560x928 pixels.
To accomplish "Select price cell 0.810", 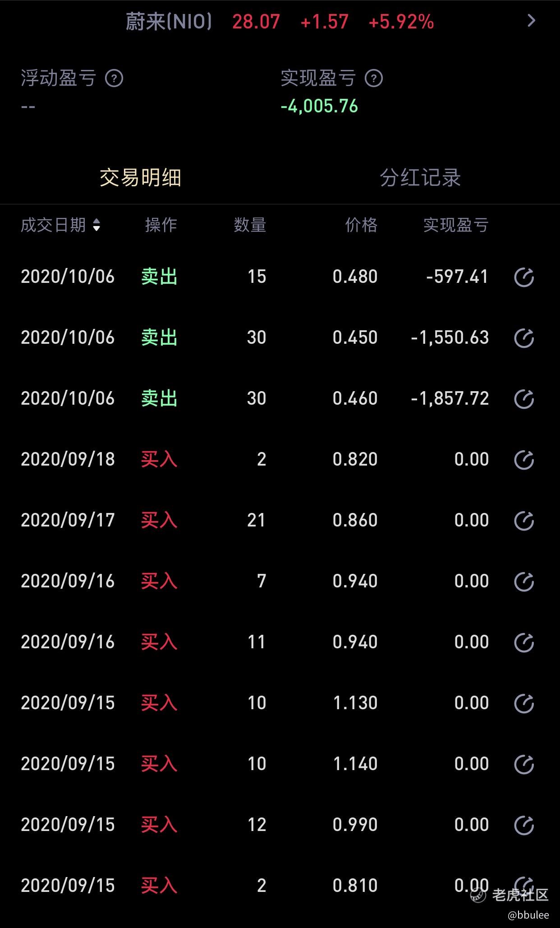I will click(355, 886).
